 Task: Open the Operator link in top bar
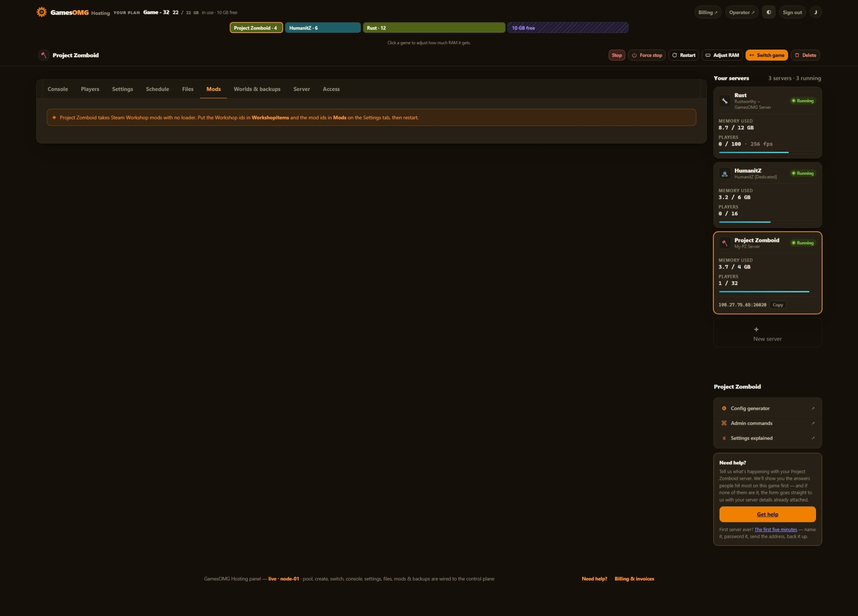coord(742,12)
